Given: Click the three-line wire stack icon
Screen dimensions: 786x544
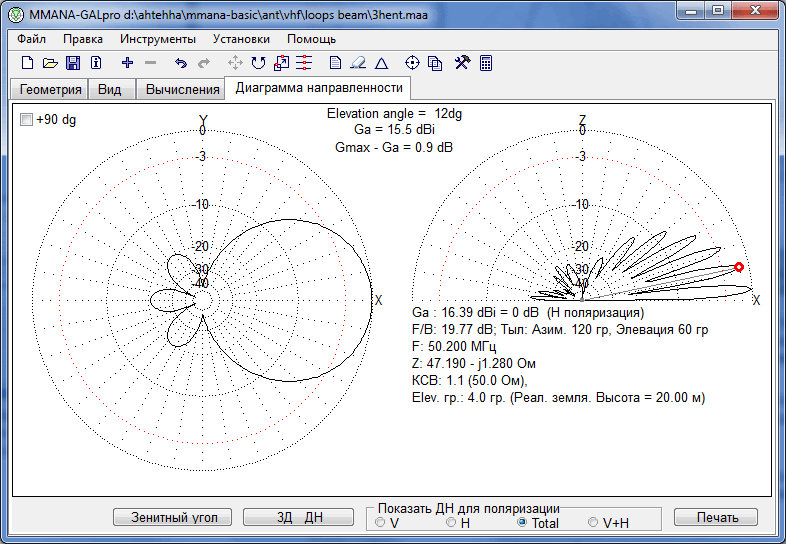Looking at the screenshot, I should 304,63.
